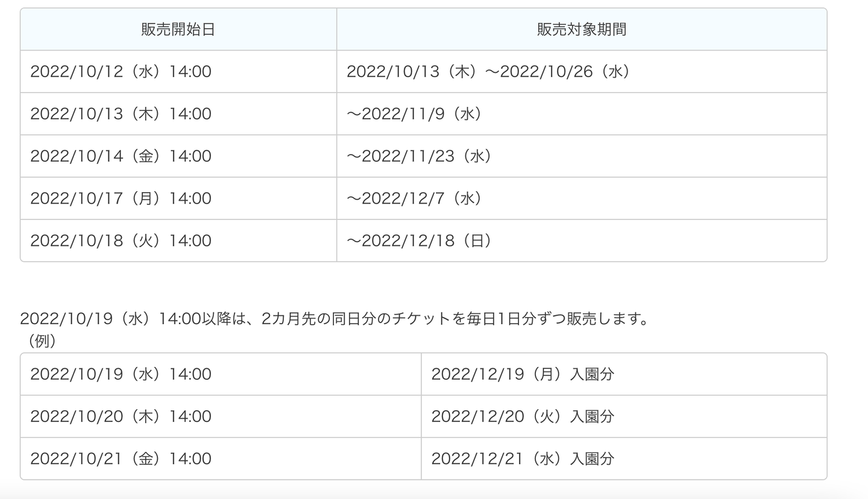Click the sentence starting 2022/10/19（水）14:00以降は
868x499 pixels.
coord(336,319)
